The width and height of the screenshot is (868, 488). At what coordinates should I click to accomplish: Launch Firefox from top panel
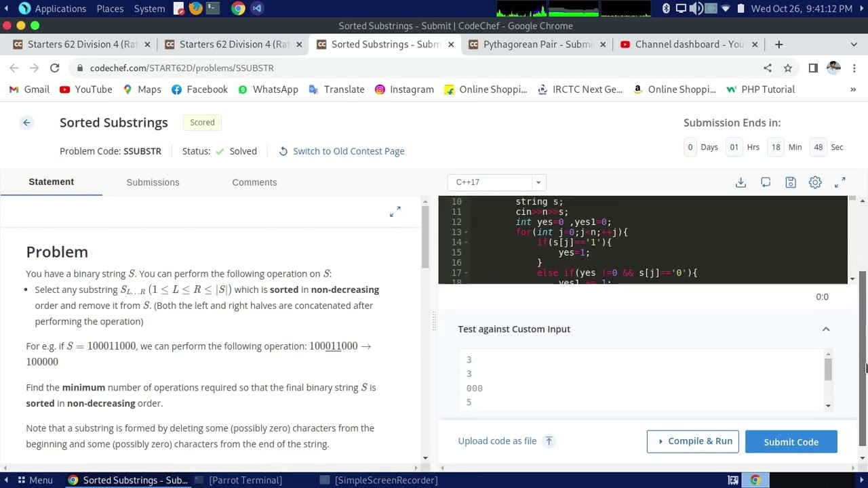click(x=195, y=9)
